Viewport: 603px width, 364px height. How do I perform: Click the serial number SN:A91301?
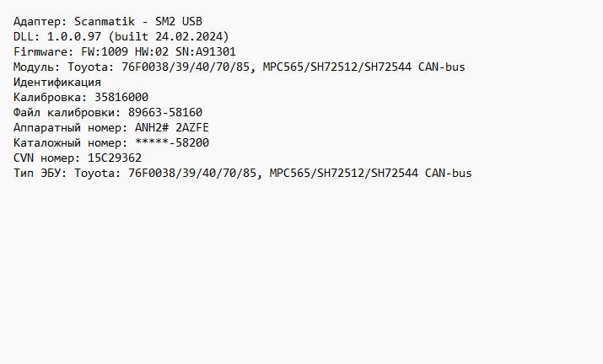203,51
